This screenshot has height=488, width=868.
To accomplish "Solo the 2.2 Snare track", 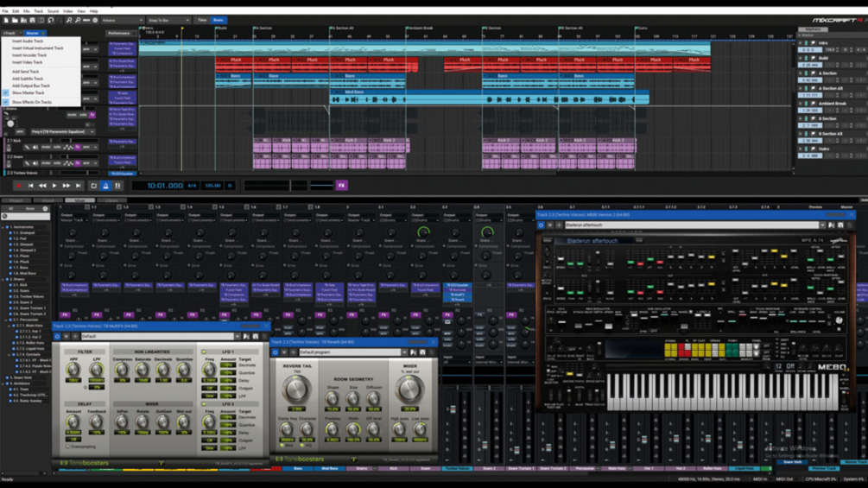I will (57, 163).
